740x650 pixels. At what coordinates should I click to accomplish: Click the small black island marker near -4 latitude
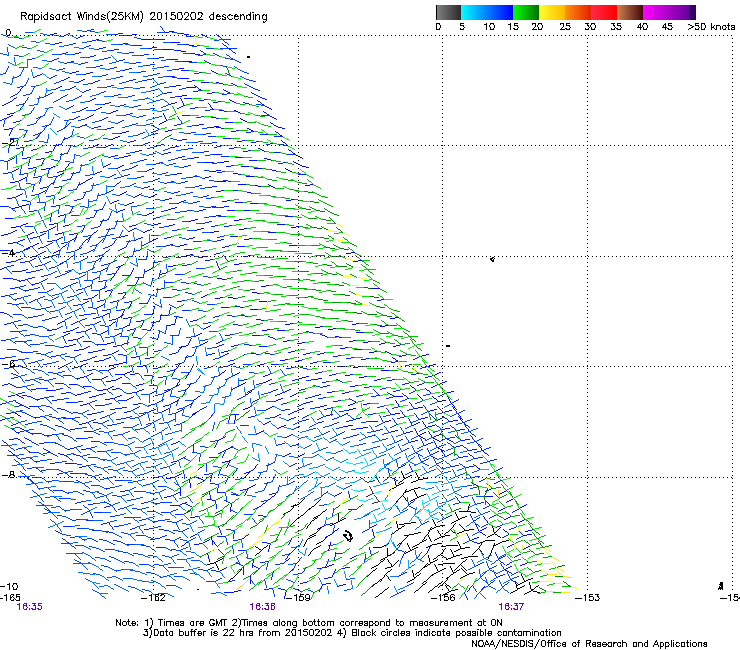tap(492, 259)
